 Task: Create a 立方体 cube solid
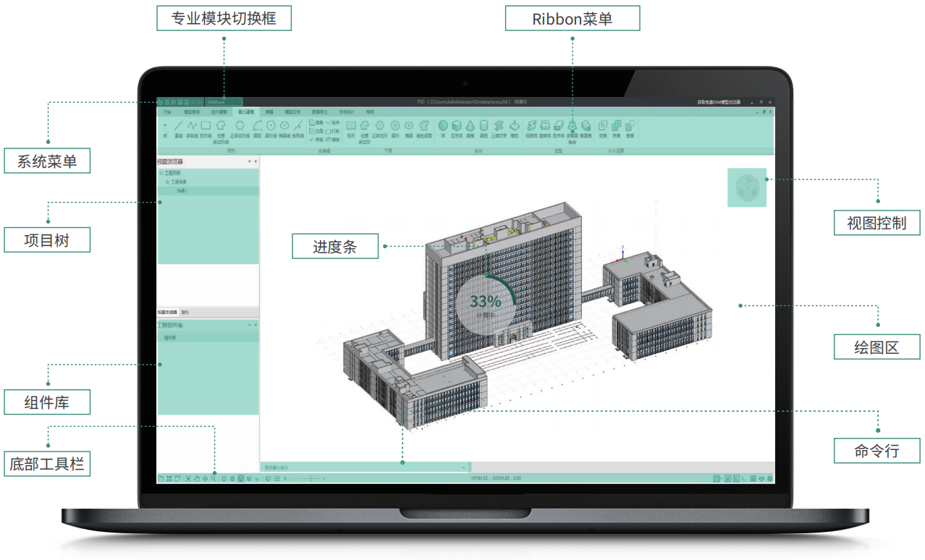point(457,130)
